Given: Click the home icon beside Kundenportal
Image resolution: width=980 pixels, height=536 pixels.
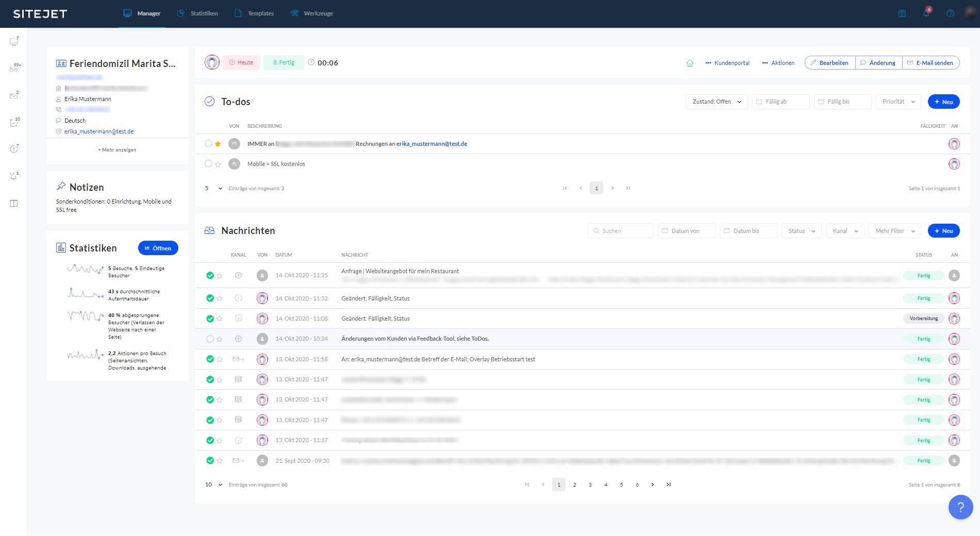Looking at the screenshot, I should (x=690, y=63).
